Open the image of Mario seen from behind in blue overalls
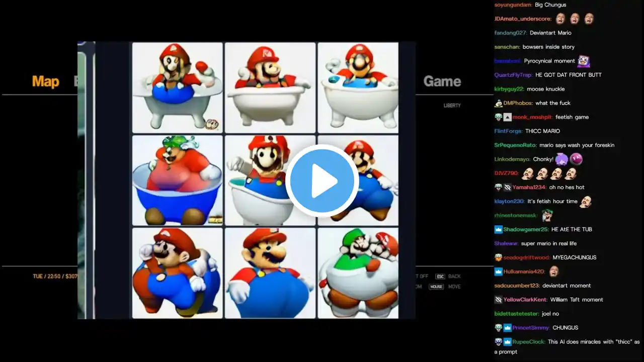This screenshot has height=362, width=644. pos(270,273)
